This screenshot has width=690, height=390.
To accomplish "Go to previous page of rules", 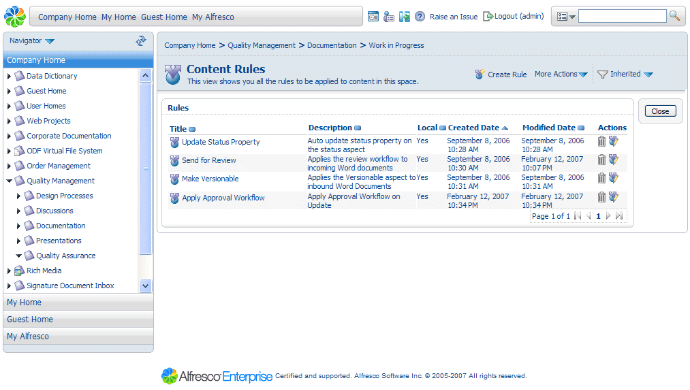I will [x=589, y=216].
